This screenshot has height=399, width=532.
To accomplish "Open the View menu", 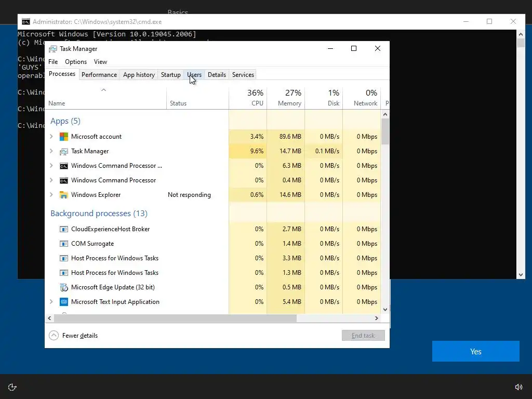I will coord(100,62).
